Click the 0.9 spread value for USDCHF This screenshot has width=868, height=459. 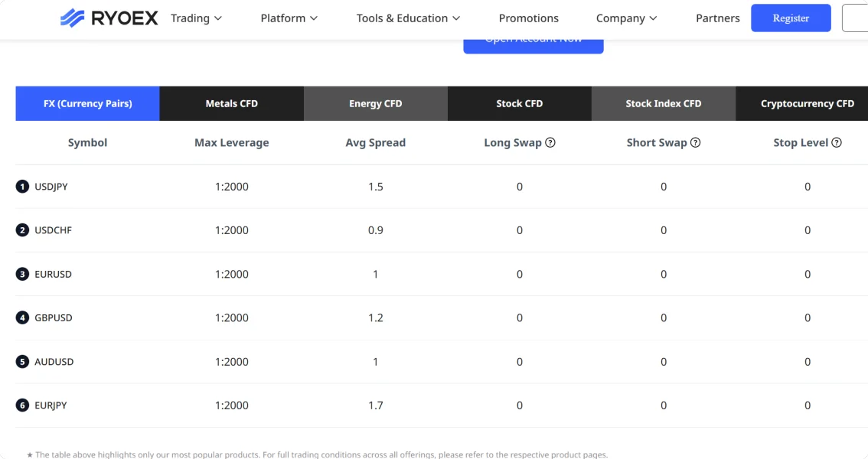(375, 230)
